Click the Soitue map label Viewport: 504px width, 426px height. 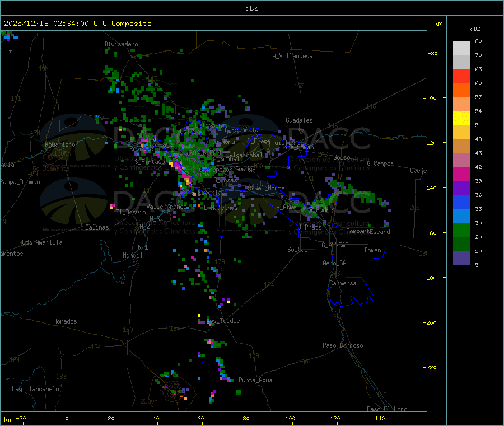297,250
